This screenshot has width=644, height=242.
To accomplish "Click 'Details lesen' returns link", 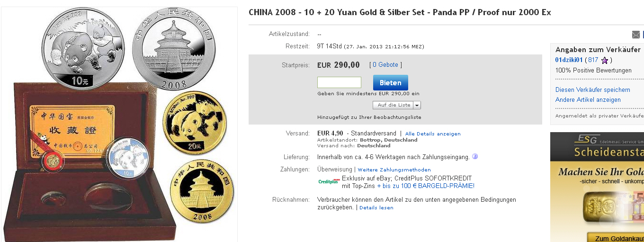I will [376, 207].
